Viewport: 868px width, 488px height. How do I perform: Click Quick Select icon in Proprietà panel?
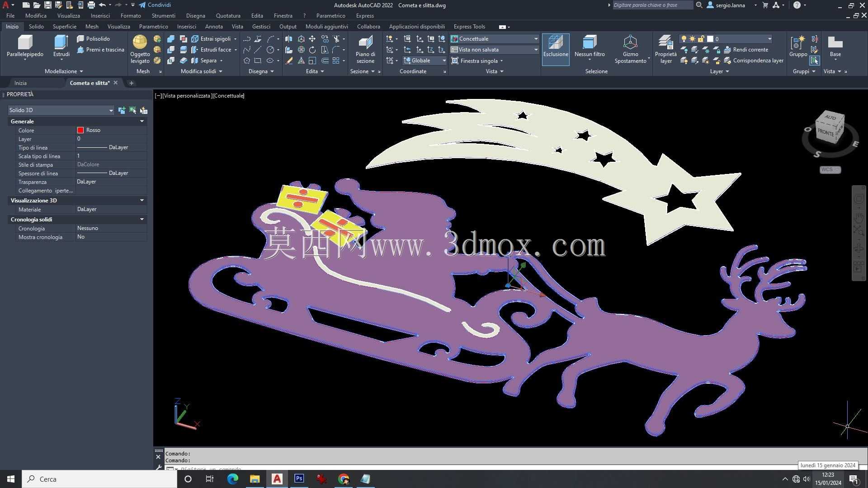pos(144,110)
